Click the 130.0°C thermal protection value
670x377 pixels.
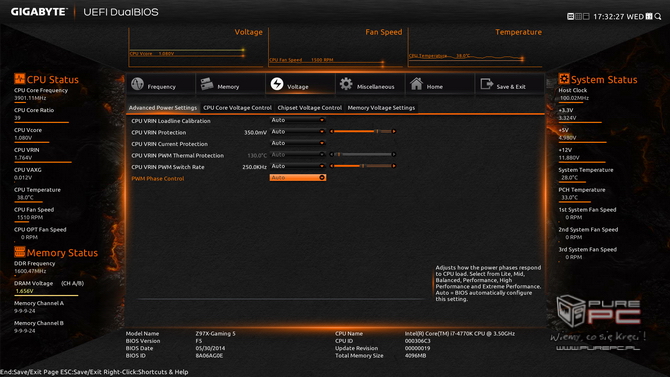tap(257, 156)
